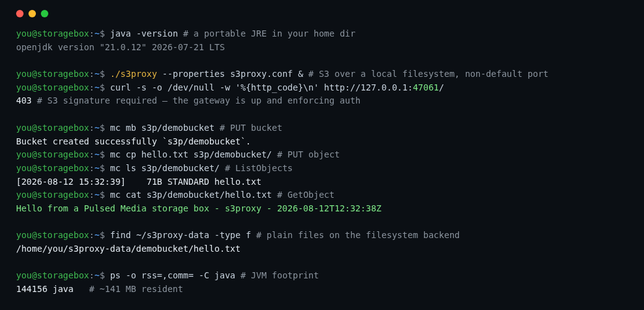The height and width of the screenshot is (310, 644).
Task: Click the Bucket created successfully message
Action: click(134, 141)
